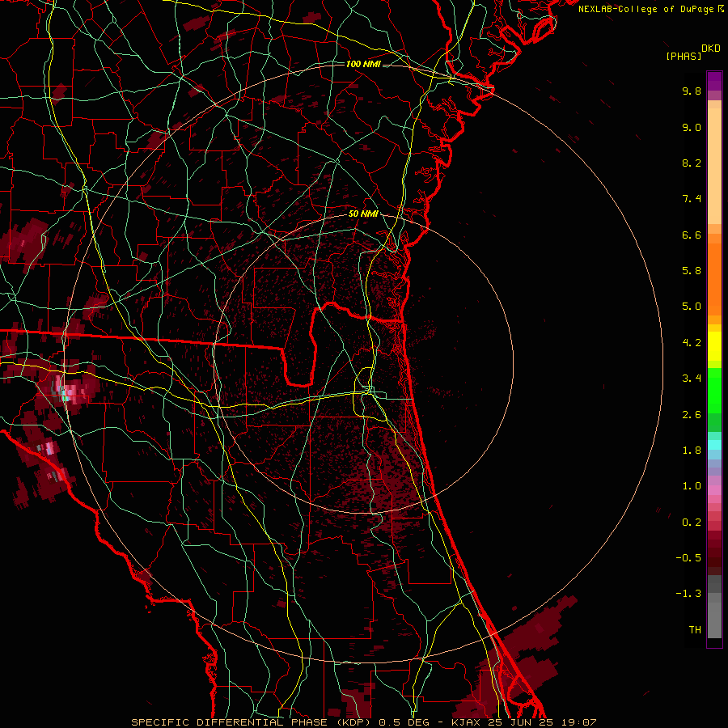Click the TH threshold label on scale

point(695,630)
